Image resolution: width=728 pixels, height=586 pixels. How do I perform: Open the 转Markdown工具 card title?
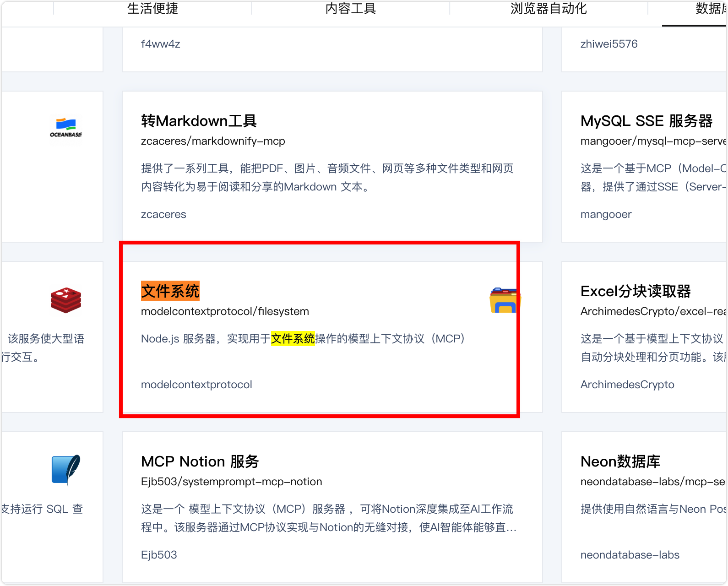[x=199, y=121]
